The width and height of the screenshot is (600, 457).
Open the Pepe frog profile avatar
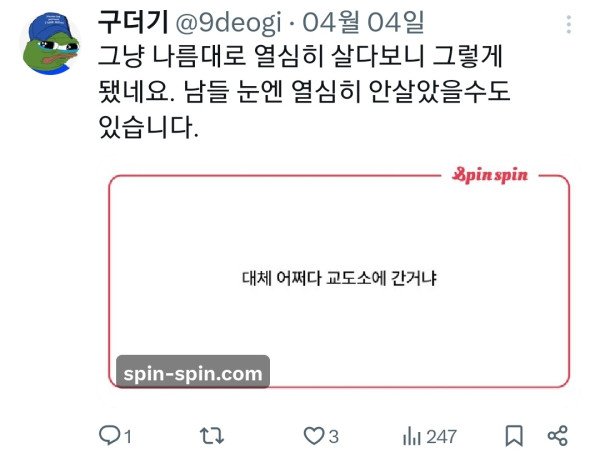[x=51, y=43]
